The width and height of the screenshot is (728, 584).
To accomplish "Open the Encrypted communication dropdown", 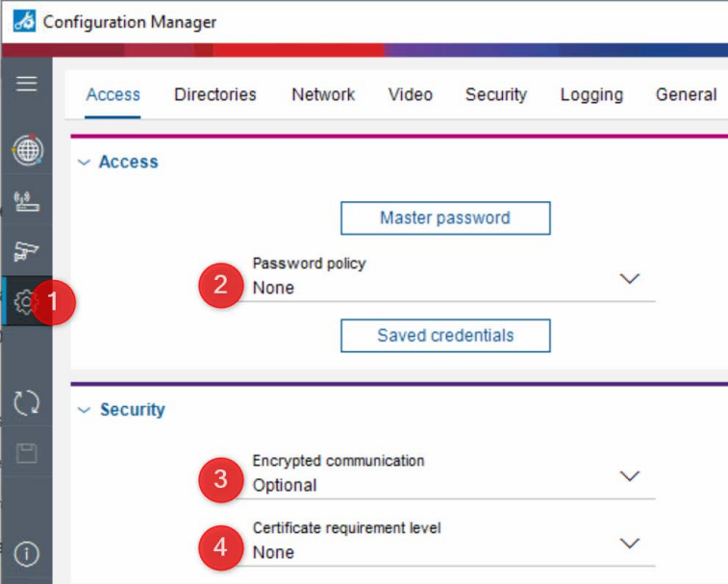I will point(629,476).
